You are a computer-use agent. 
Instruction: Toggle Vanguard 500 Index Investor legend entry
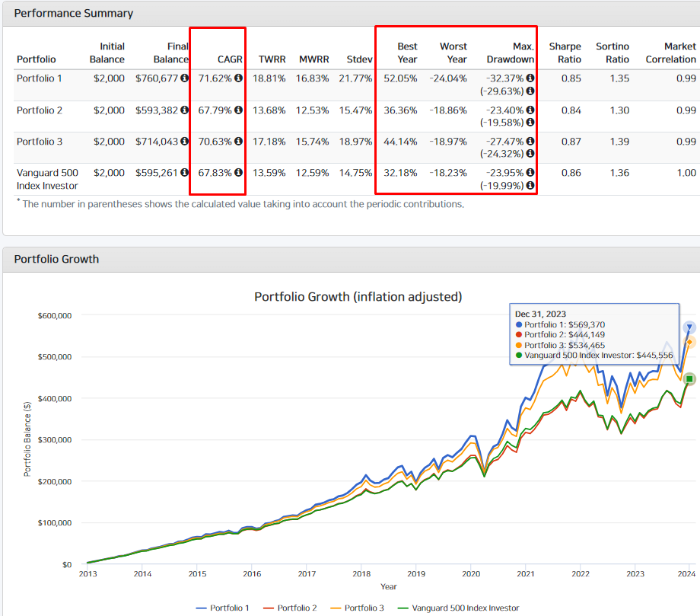pos(459,608)
